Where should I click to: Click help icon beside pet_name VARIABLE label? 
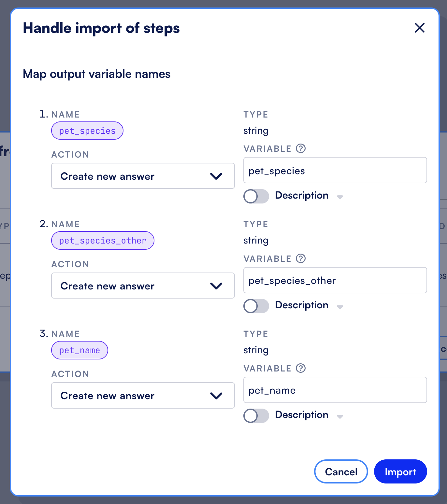coord(301,368)
